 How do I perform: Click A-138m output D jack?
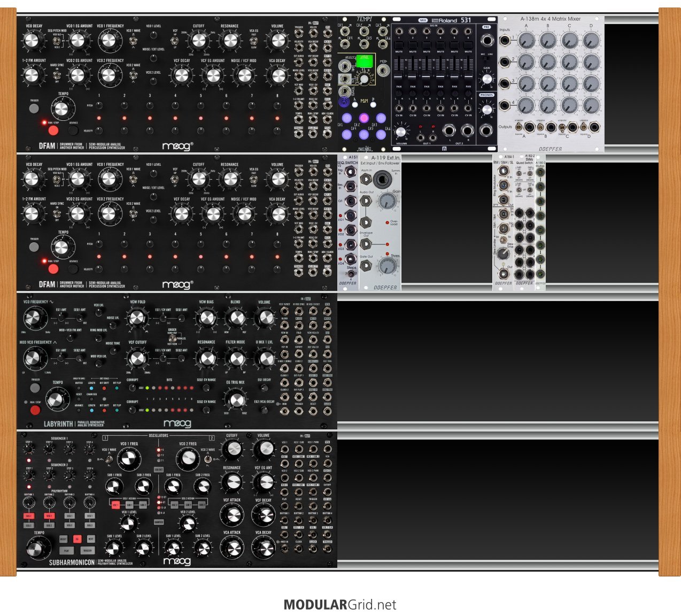(x=594, y=127)
